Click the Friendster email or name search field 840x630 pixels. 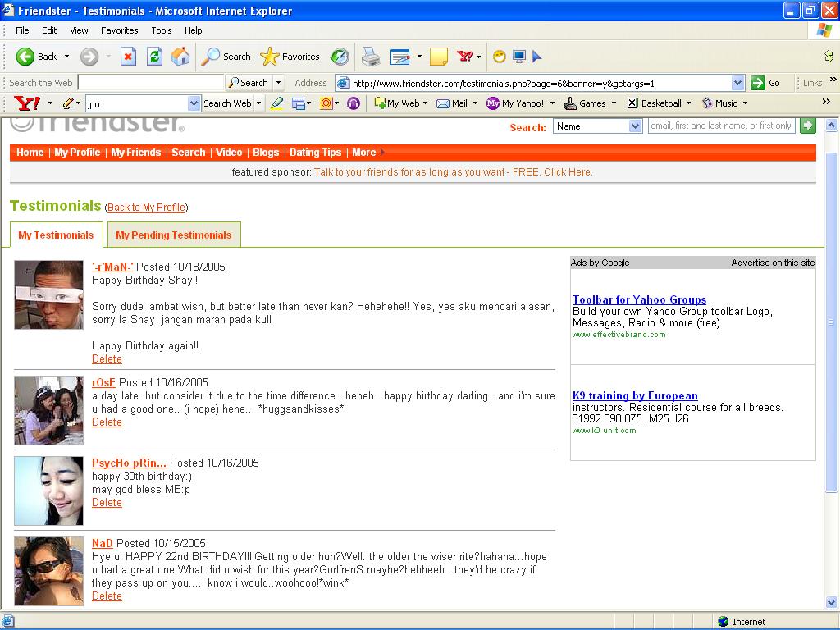pyautogui.click(x=721, y=126)
